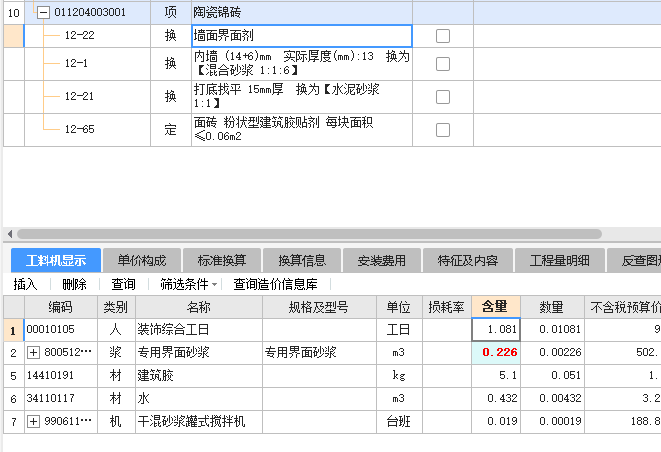The image size is (661, 452).
Task: Click the 14410191 code cell
Action: coord(61,375)
